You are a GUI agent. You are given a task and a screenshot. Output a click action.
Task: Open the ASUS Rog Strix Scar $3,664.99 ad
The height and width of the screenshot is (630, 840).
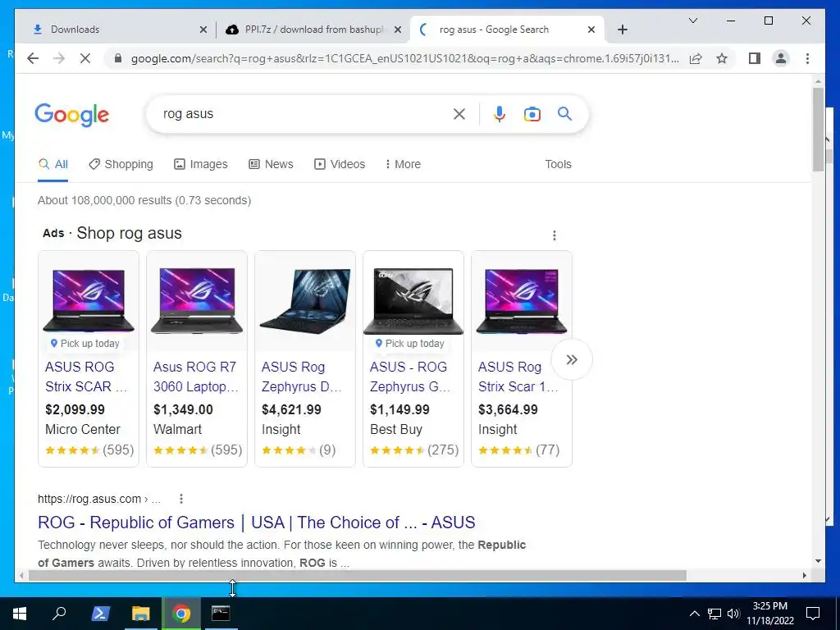click(518, 377)
